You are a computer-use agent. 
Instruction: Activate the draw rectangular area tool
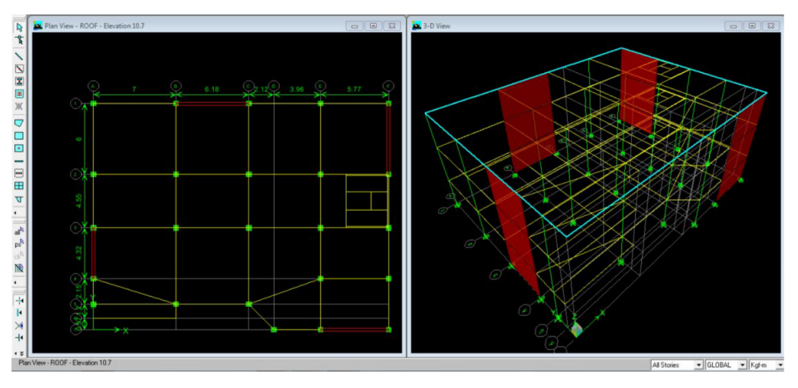click(19, 136)
